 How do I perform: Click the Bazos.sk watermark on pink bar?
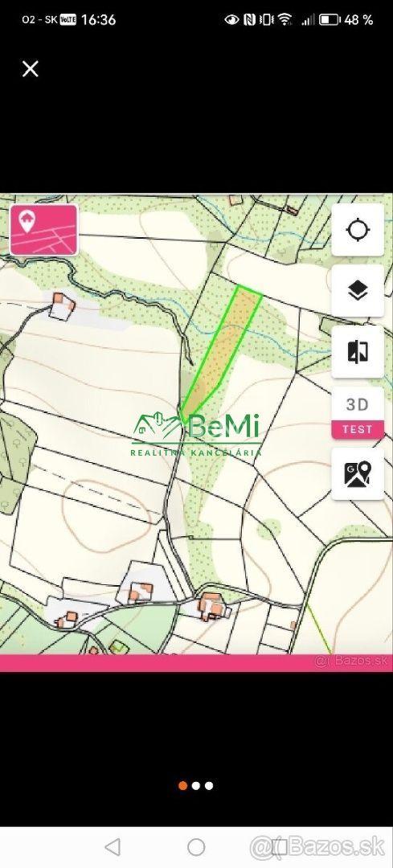click(351, 661)
